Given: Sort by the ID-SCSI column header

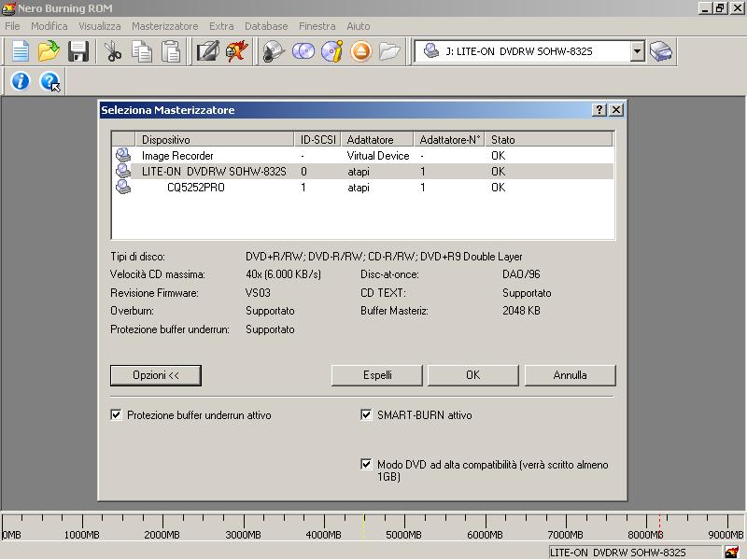Looking at the screenshot, I should click(x=317, y=139).
